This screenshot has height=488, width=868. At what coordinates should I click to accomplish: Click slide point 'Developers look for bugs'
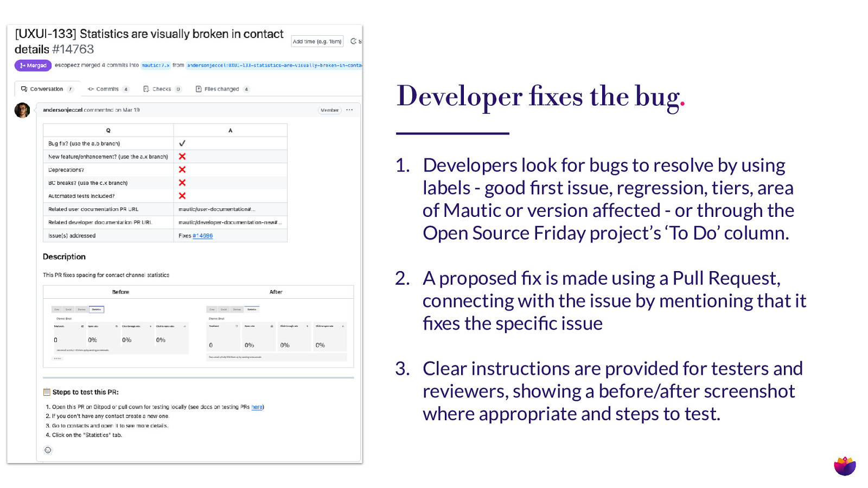(609, 199)
